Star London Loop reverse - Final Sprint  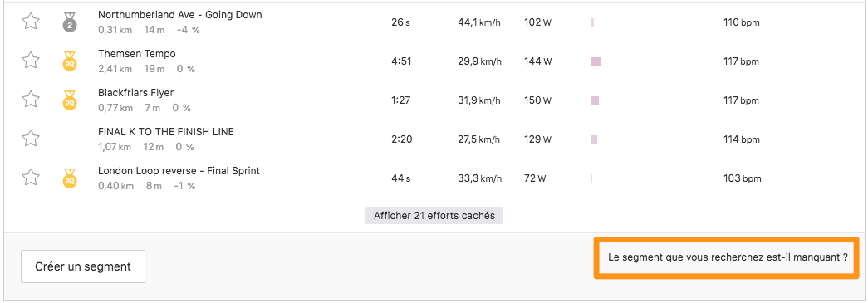pyautogui.click(x=31, y=178)
